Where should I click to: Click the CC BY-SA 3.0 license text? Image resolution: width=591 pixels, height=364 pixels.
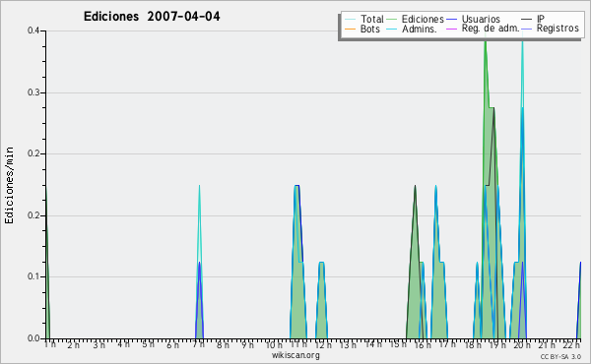tap(560, 356)
